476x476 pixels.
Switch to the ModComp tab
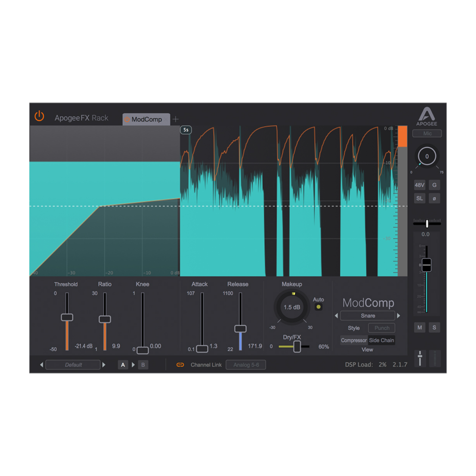[x=146, y=119]
